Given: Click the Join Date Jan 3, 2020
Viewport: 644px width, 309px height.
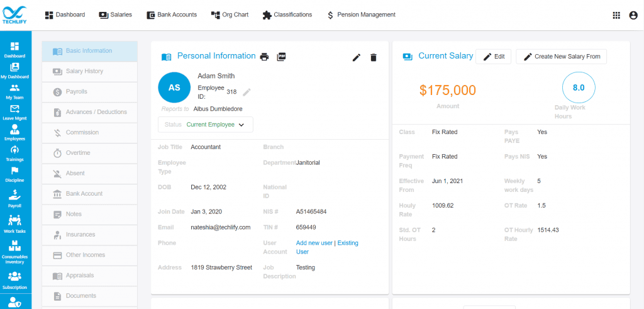Looking at the screenshot, I should (206, 211).
